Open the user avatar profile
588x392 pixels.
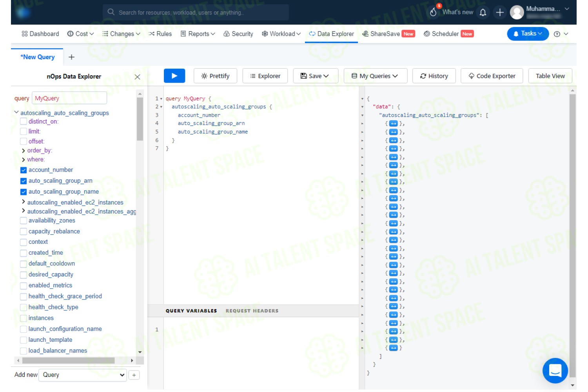[517, 13]
